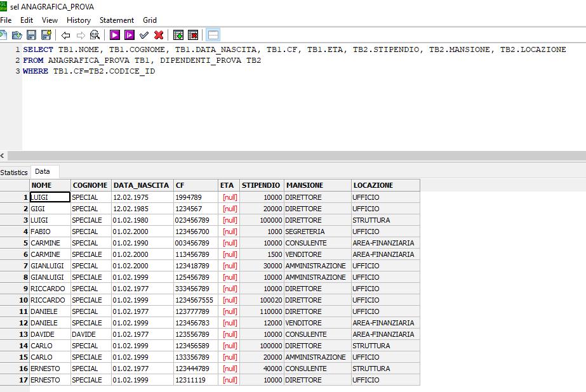Switch to the Statistics tab
Image resolution: width=586 pixels, height=392 pixels.
tap(14, 173)
